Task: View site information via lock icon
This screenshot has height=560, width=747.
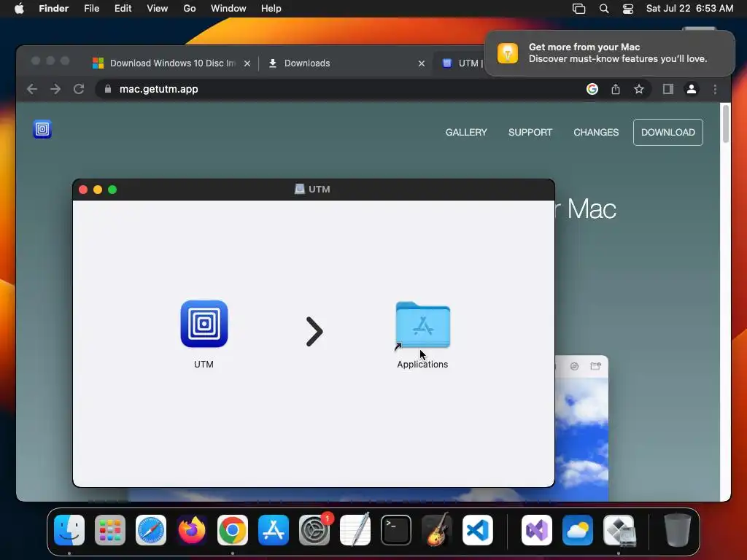Action: [x=108, y=89]
